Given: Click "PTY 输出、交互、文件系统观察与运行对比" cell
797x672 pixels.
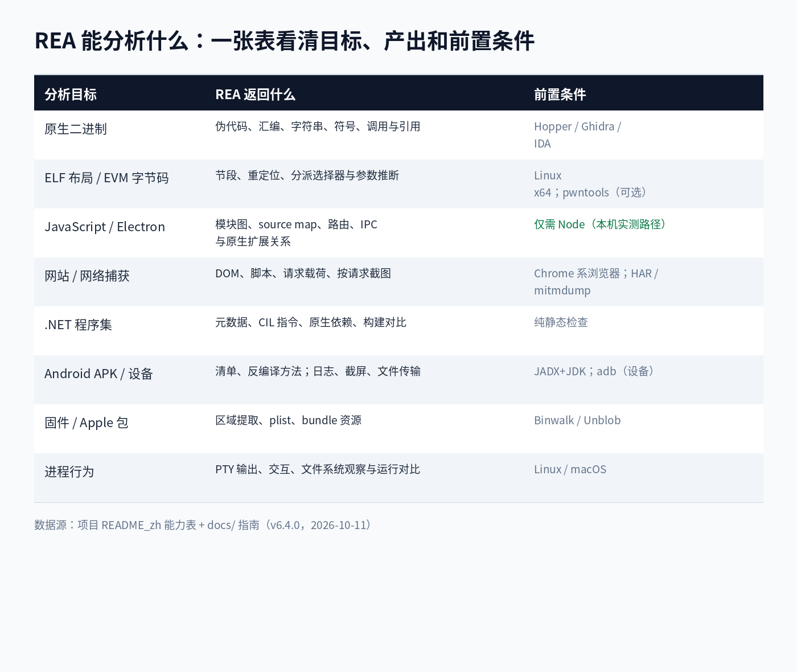Looking at the screenshot, I should pyautogui.click(x=318, y=469).
